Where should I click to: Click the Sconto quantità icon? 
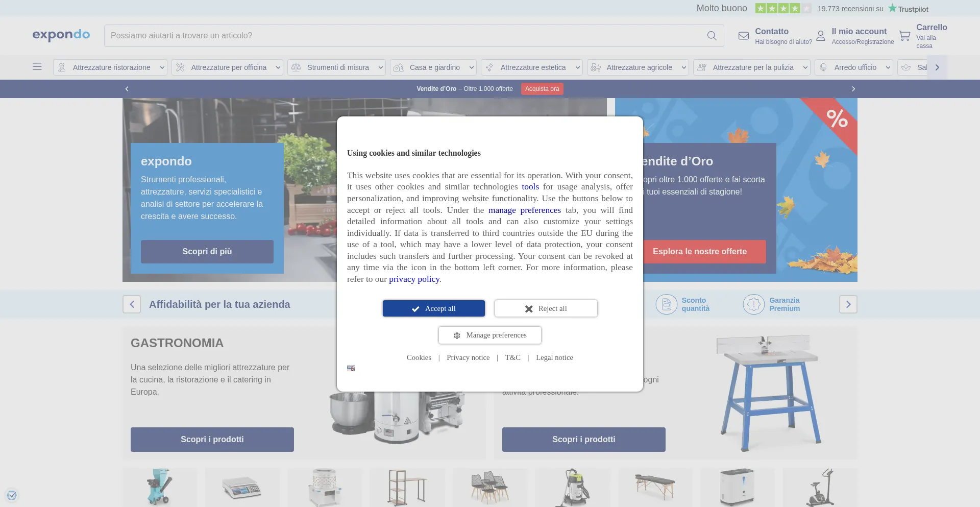point(666,304)
